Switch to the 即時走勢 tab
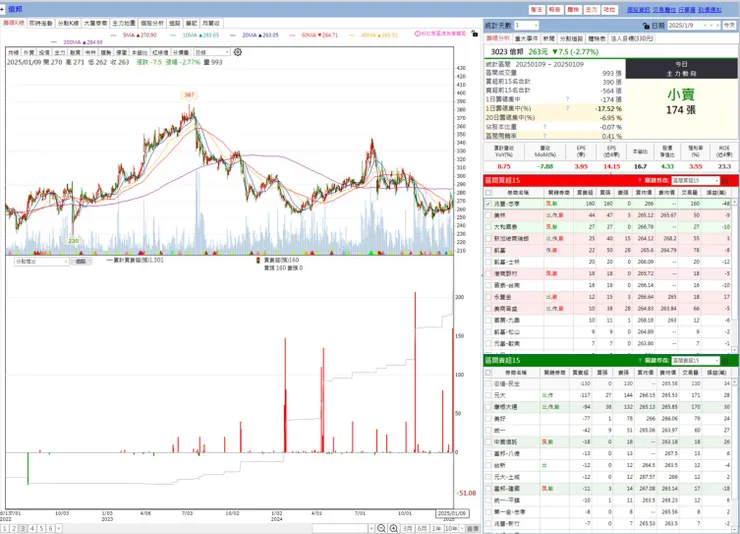The height and width of the screenshot is (534, 740). [41, 23]
